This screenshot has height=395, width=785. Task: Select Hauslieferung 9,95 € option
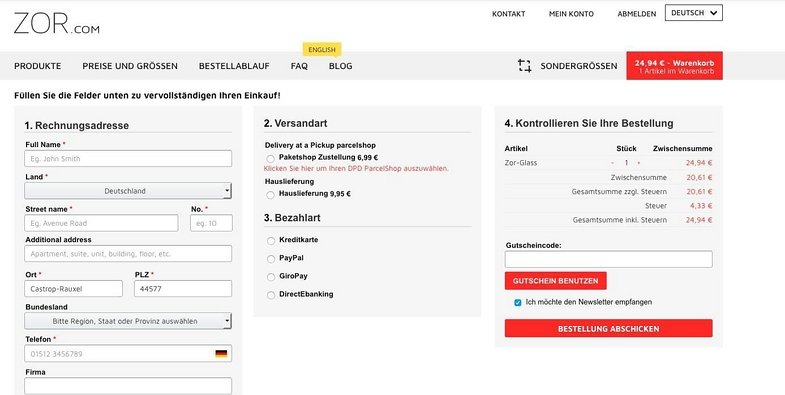coord(270,195)
